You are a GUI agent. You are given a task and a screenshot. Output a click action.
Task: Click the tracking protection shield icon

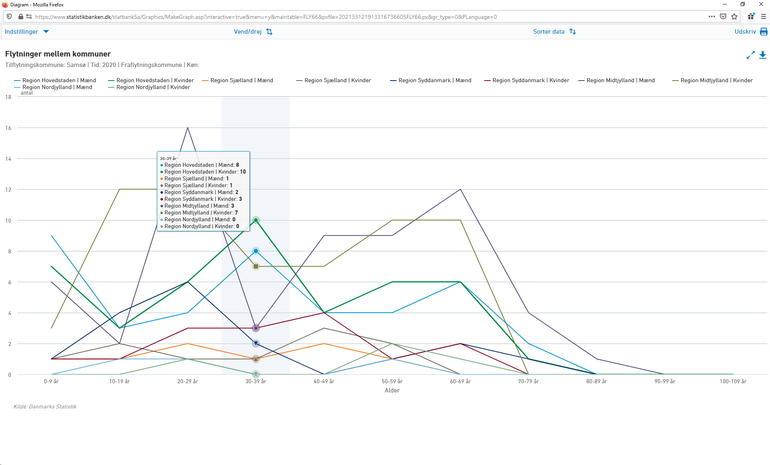click(9, 17)
